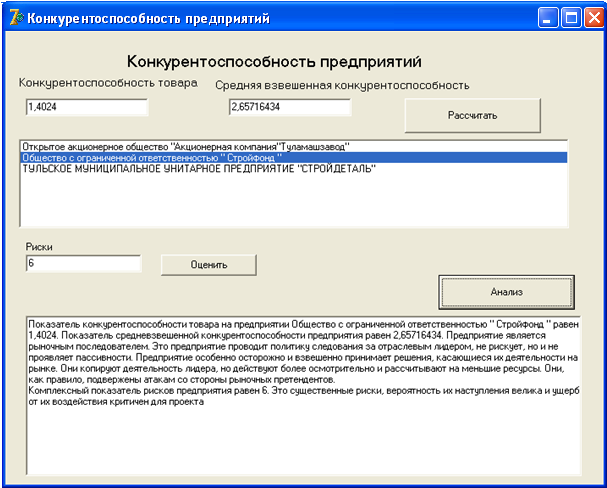Screen dimensions: 607x488
Task: Close the Конкурентоспособность предприятий window
Action: [x=595, y=18]
